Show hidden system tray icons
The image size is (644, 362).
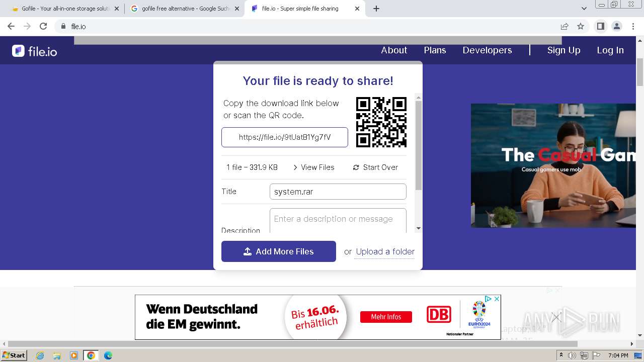pyautogui.click(x=561, y=355)
